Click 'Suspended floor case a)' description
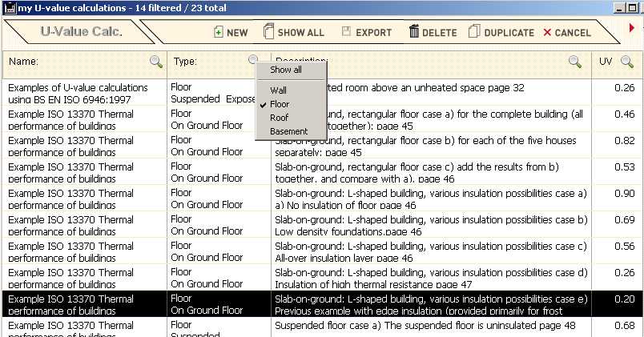The image size is (644, 337). (x=425, y=326)
